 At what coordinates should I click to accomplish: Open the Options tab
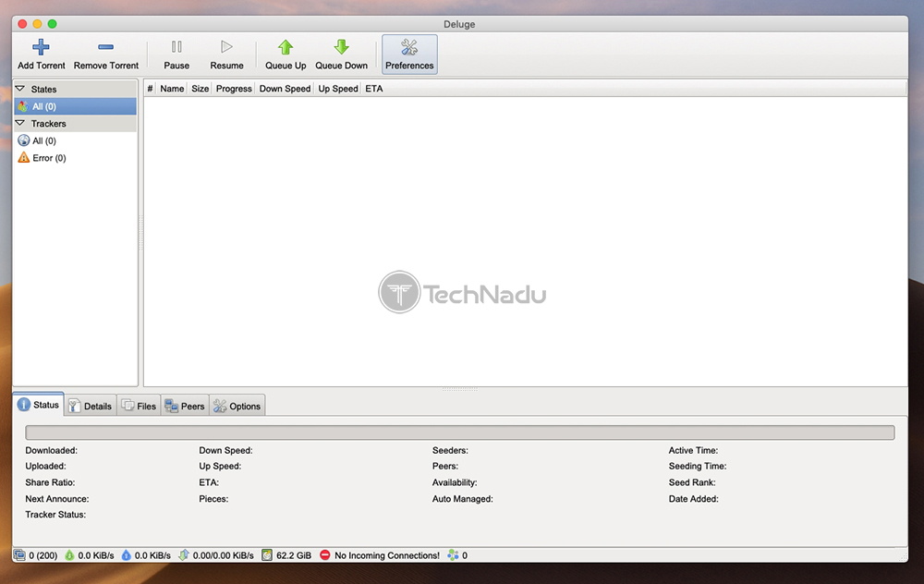point(237,406)
